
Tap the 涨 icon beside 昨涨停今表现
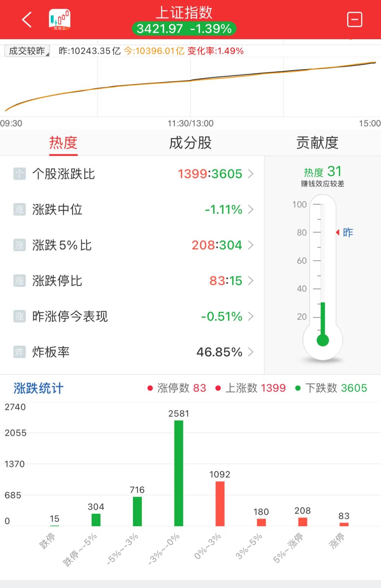pyautogui.click(x=19, y=316)
